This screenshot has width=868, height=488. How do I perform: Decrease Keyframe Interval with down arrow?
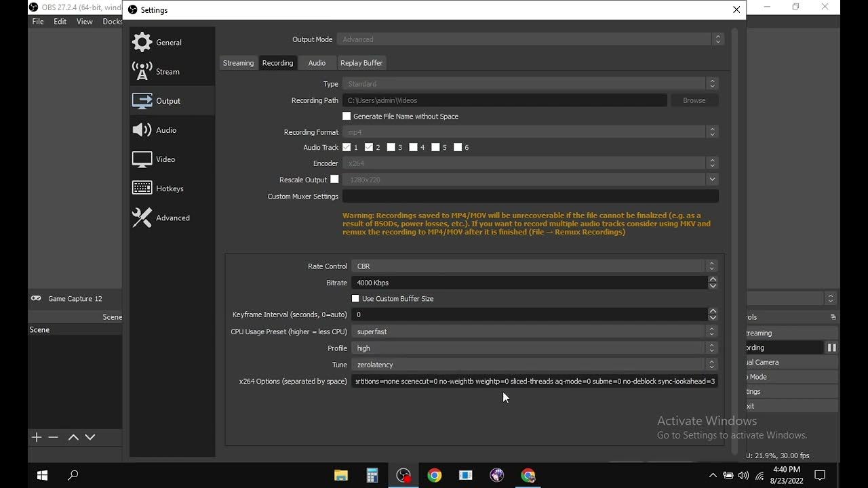click(713, 318)
